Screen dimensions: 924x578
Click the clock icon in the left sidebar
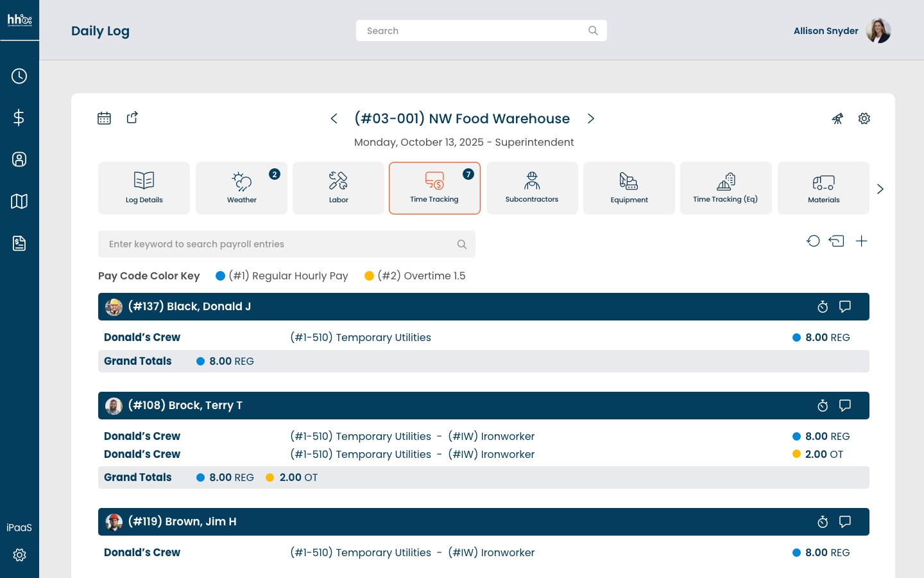(19, 76)
